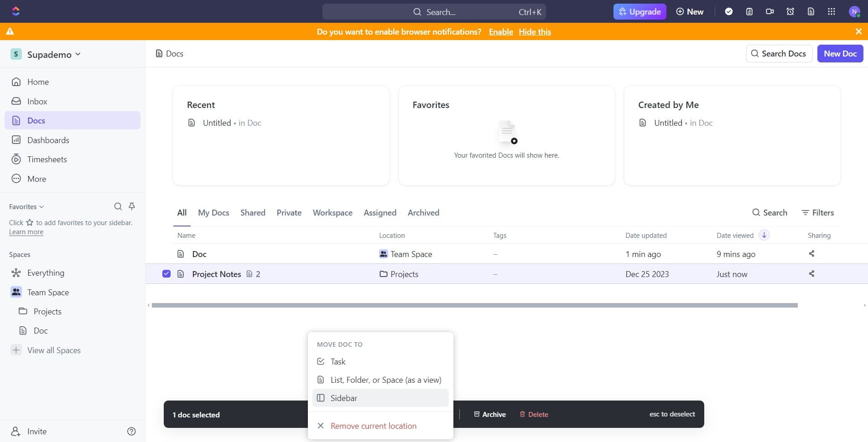Open the New dropdown in top bar
Viewport: 868px width, 442px height.
pyautogui.click(x=689, y=11)
